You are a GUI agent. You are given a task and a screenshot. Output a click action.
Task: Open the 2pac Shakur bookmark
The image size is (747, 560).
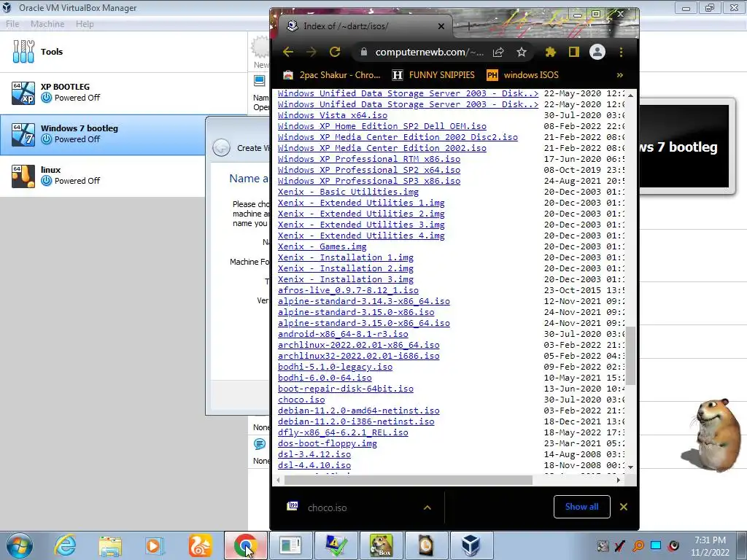coord(332,75)
